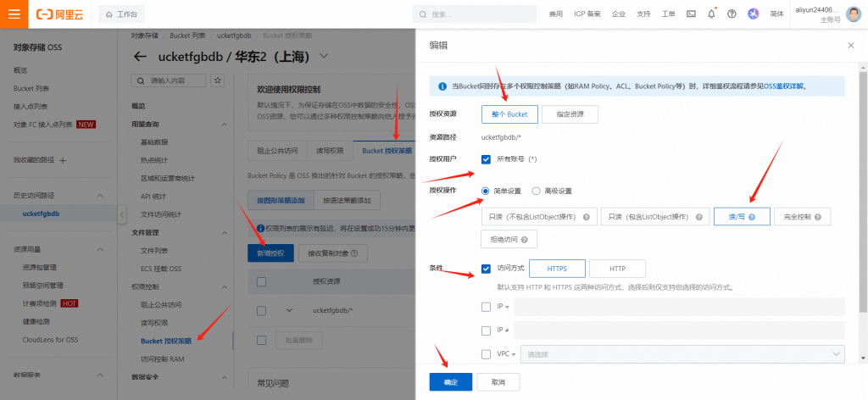Tick the ucketfgbdb/* row checkbox
The width and height of the screenshot is (868, 400).
tap(262, 310)
